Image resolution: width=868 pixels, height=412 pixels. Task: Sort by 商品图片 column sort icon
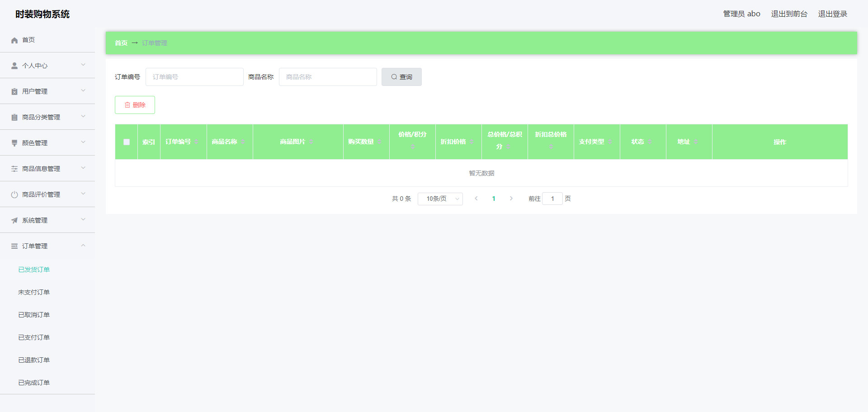pos(311,142)
